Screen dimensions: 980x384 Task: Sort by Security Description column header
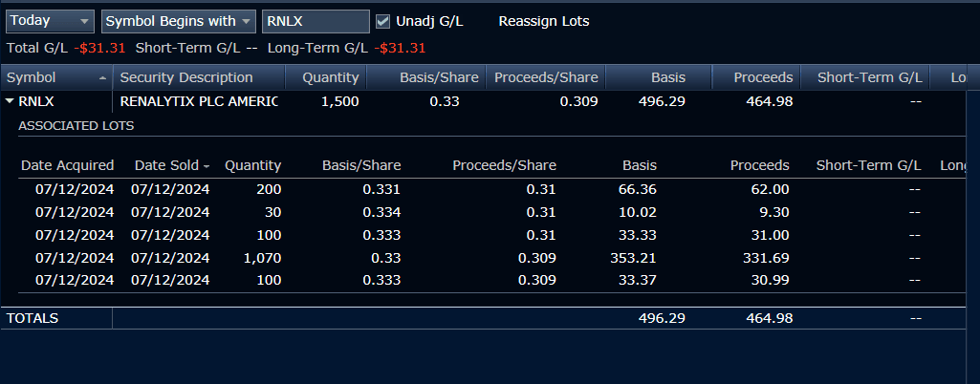click(186, 77)
